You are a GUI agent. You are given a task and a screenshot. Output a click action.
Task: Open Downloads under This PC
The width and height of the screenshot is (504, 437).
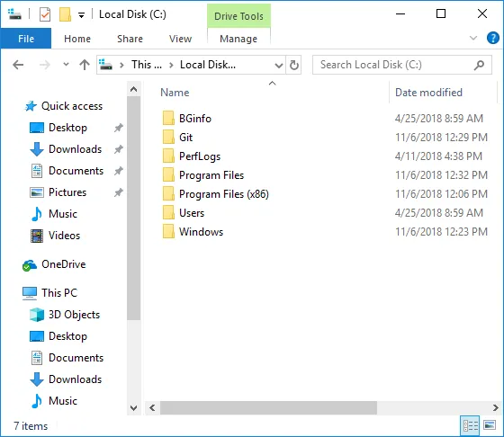click(x=66, y=379)
